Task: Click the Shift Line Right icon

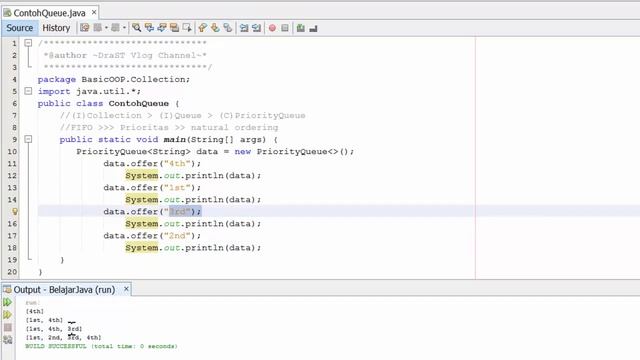Action: pyautogui.click(x=256, y=28)
